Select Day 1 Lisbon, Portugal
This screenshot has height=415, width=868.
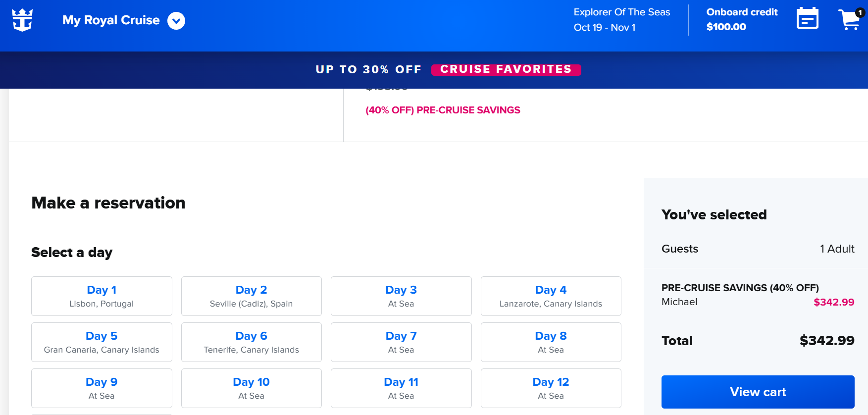click(102, 296)
